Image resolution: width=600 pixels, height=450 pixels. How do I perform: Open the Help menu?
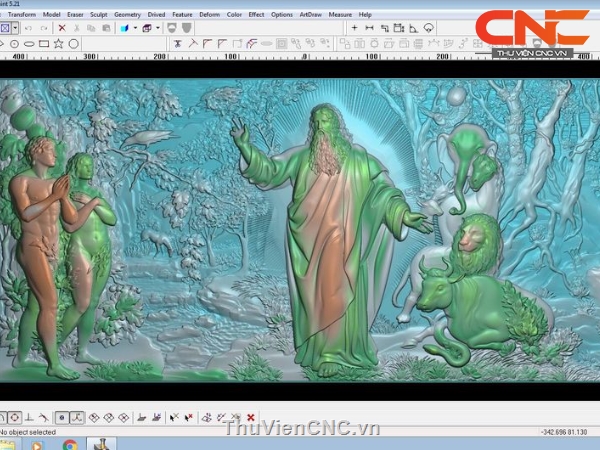(365, 15)
